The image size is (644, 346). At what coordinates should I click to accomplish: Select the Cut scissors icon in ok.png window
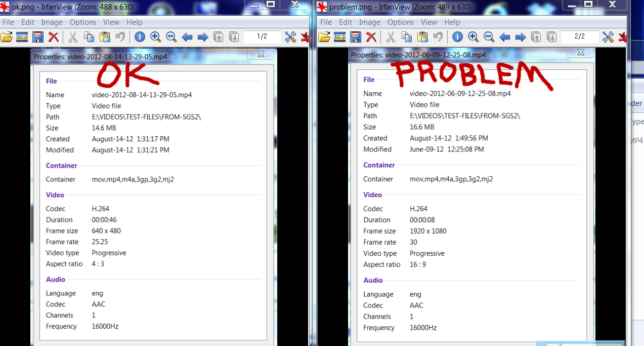click(73, 37)
